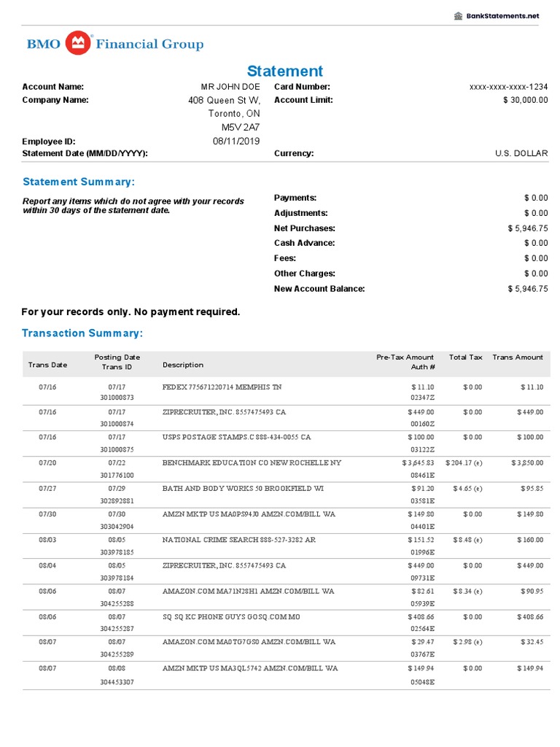Click the New Account Balance amount $5,946.75
Viewport: 560px width, 747px height.
click(527, 289)
